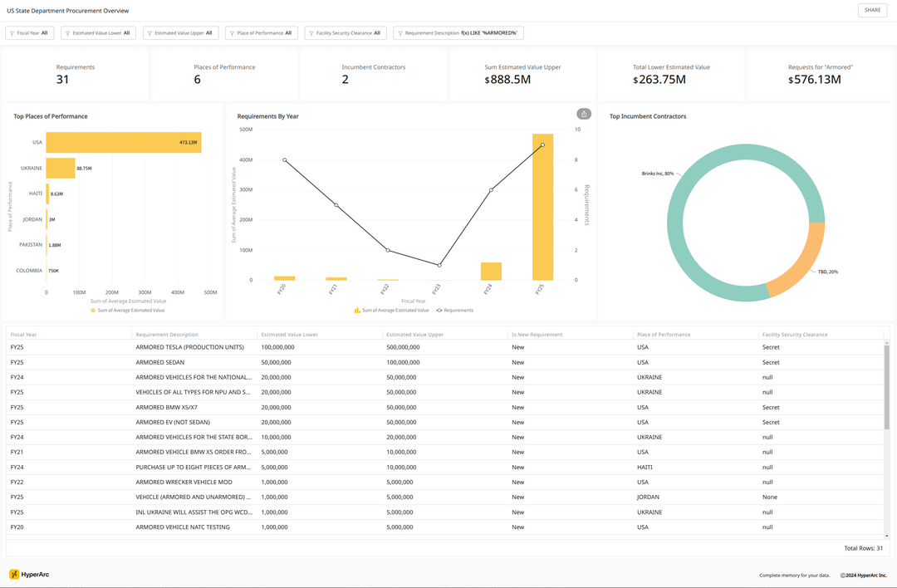Viewport: 897px width, 588px height.
Task: Click the SHARE button
Action: (872, 10)
